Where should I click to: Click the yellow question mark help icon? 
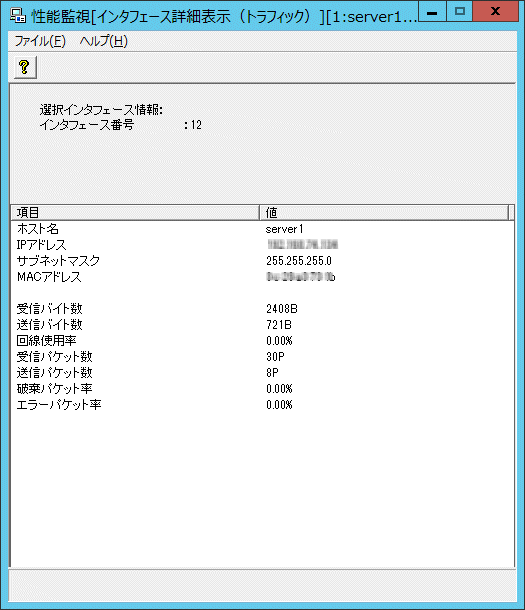[x=25, y=67]
